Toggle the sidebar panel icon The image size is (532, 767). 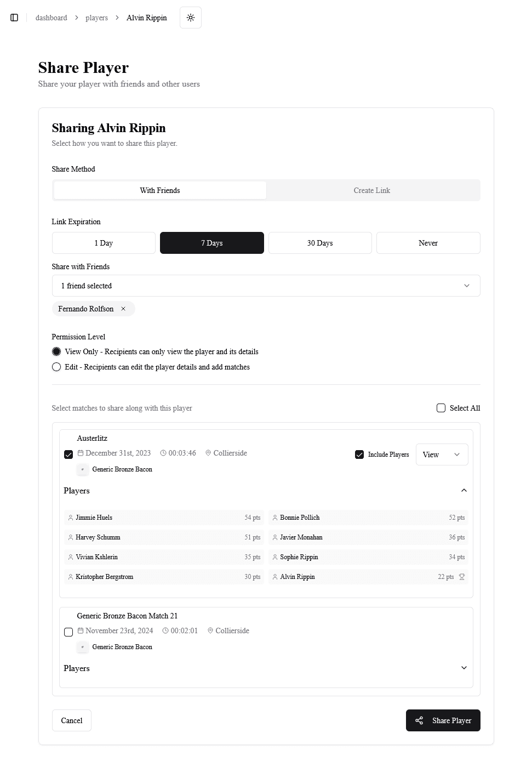(x=14, y=18)
